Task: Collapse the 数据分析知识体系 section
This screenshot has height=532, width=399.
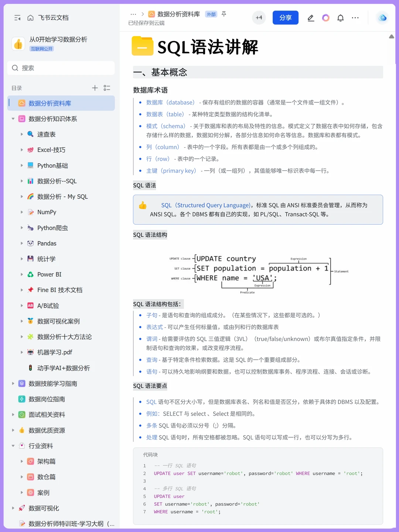Action: click(13, 119)
